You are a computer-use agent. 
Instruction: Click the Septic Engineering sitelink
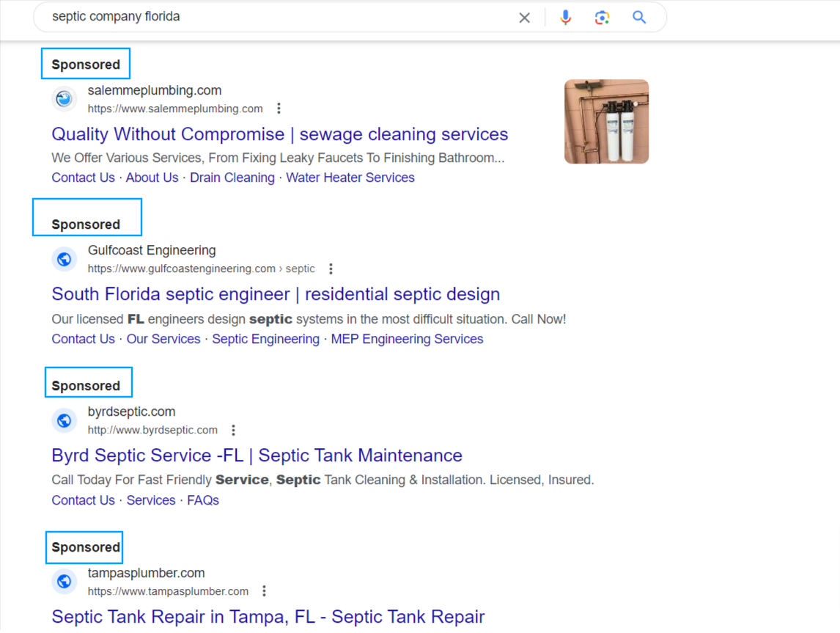pyautogui.click(x=265, y=339)
